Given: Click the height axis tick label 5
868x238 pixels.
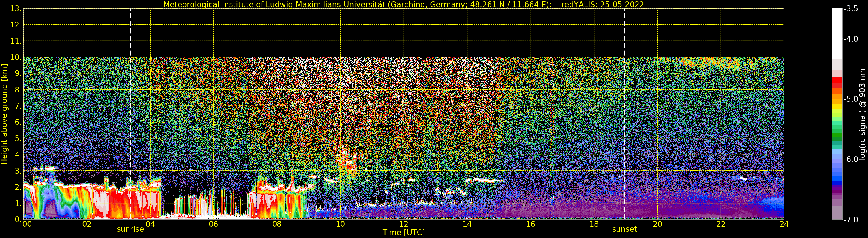Looking at the screenshot, I should [18, 138].
